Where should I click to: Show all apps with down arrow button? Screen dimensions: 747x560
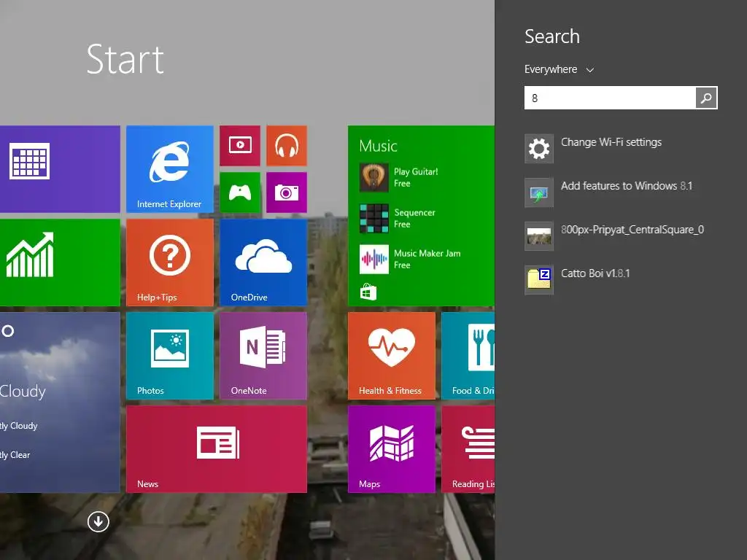(98, 521)
